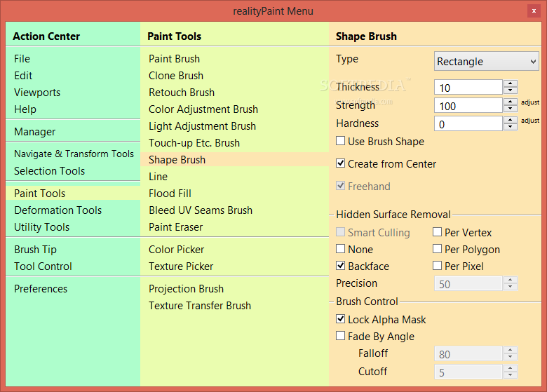Enable Per Vertex checkbox
The image size is (547, 392).
pos(437,232)
